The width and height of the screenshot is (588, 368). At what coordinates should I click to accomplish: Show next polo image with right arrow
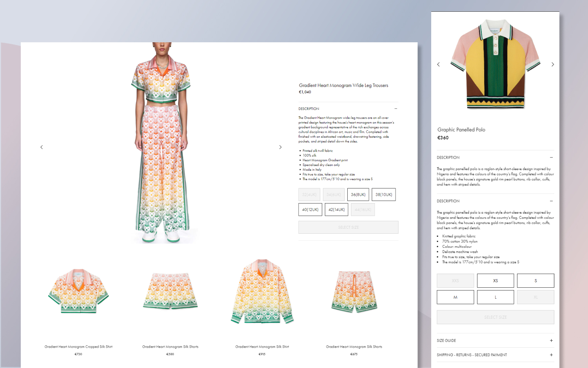pyautogui.click(x=553, y=65)
